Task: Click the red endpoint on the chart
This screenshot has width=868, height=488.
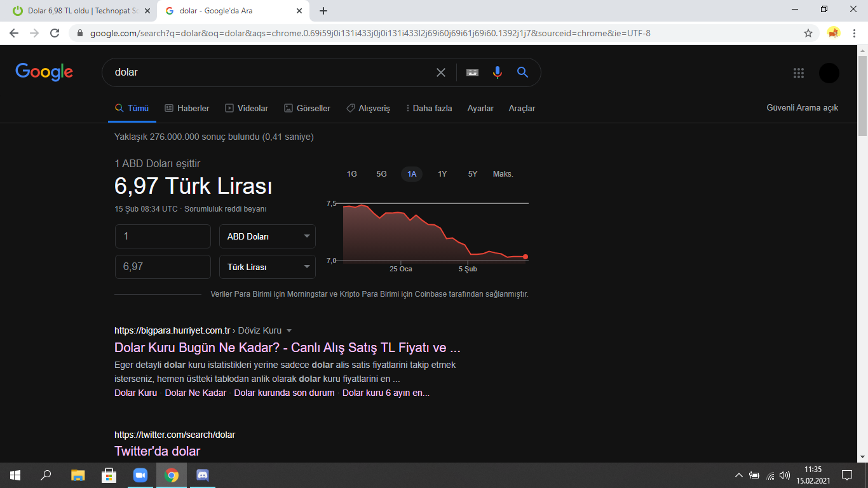Action: (x=526, y=257)
